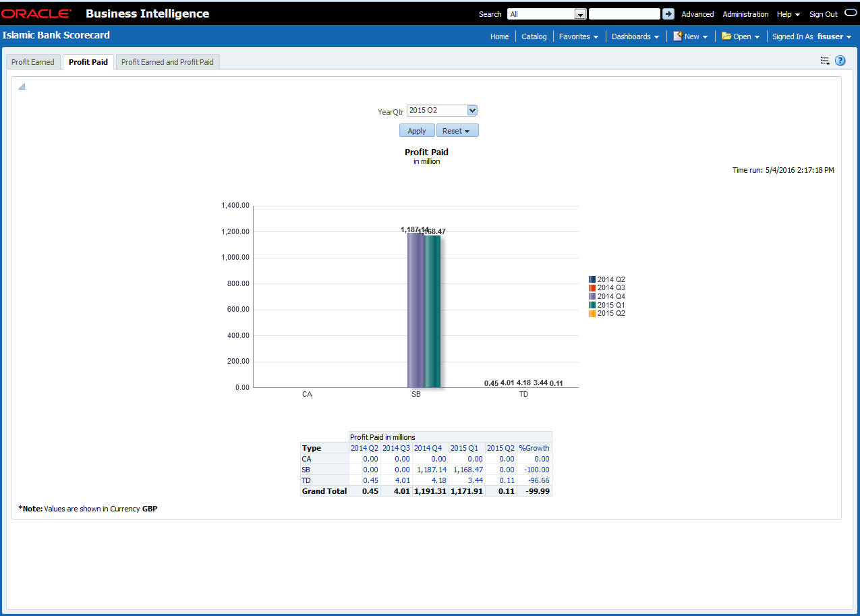Click the -96.66 growth value
Screen dimensions: 860x616
539,480
